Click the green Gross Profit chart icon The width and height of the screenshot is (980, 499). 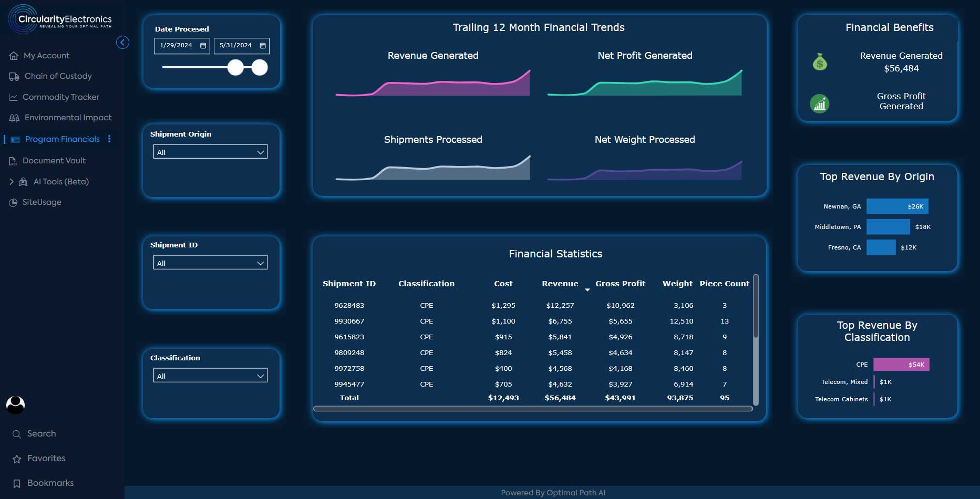tap(820, 103)
